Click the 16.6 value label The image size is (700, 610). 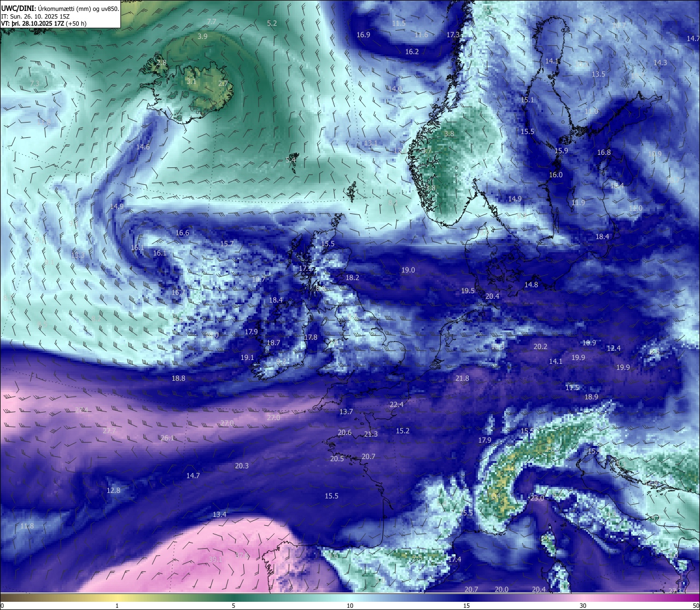[x=182, y=233]
